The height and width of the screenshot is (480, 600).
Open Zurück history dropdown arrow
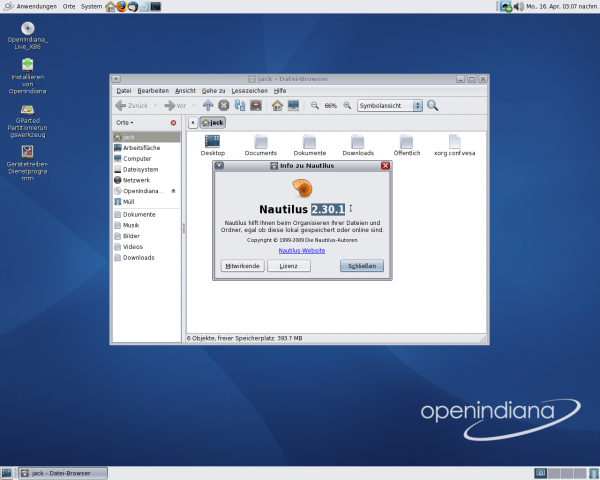155,106
